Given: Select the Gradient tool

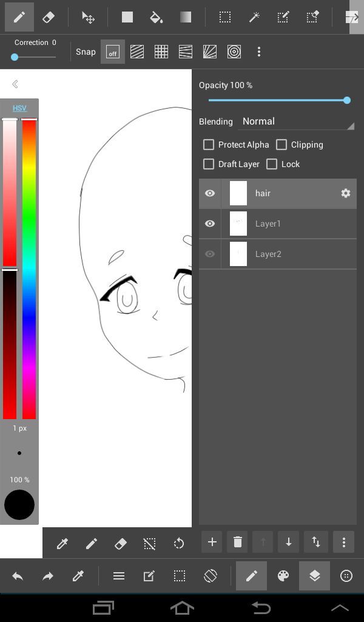Looking at the screenshot, I should (186, 17).
